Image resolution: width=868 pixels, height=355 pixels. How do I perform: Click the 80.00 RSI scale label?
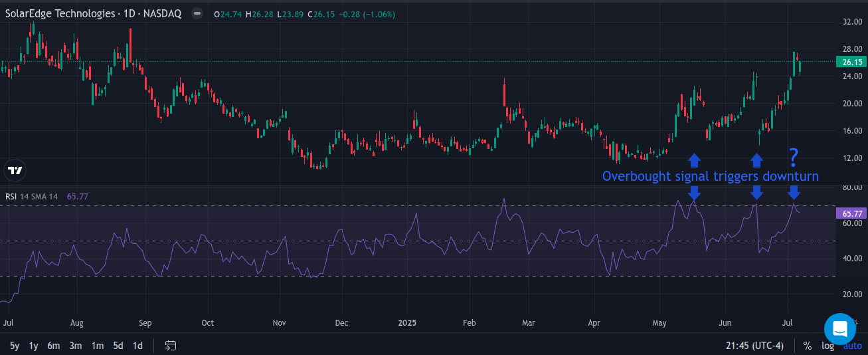(x=852, y=188)
